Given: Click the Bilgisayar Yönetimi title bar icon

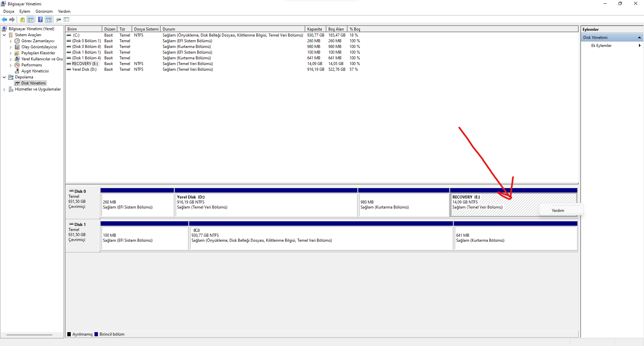Looking at the screenshot, I should (4, 4).
